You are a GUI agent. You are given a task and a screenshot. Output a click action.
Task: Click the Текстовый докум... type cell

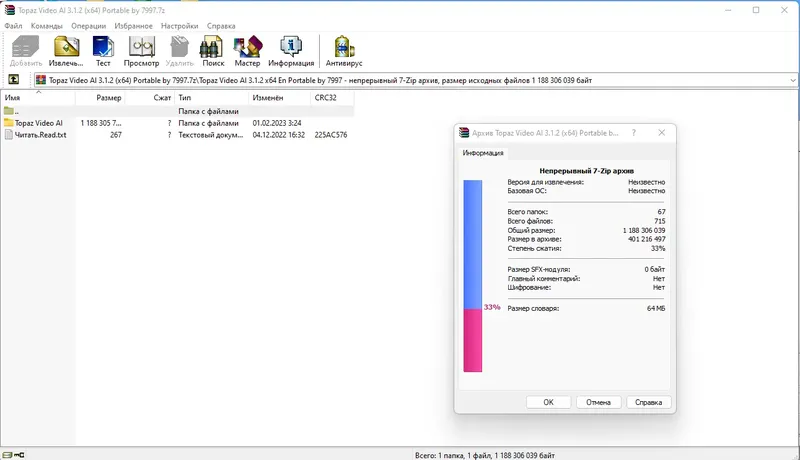click(x=211, y=135)
